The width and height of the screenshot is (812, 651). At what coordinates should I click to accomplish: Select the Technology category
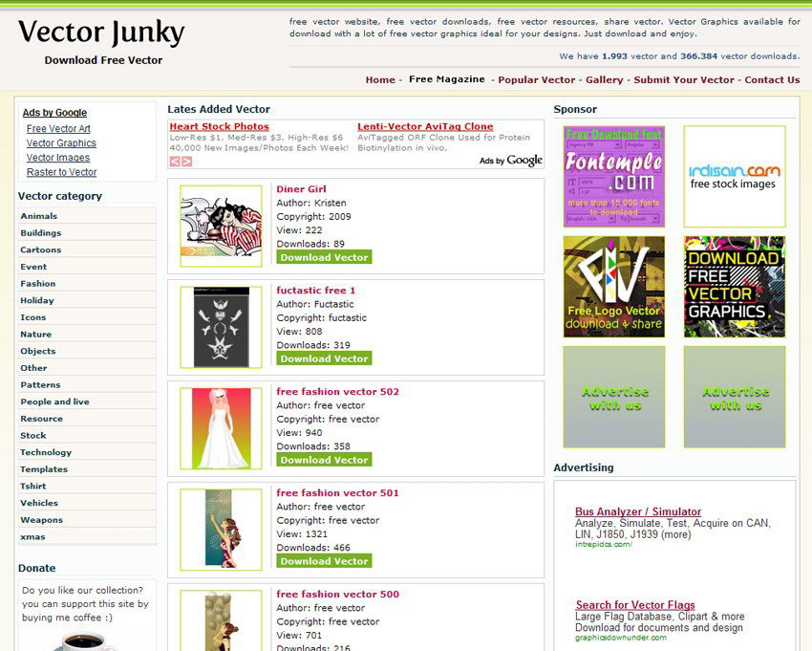[87, 452]
